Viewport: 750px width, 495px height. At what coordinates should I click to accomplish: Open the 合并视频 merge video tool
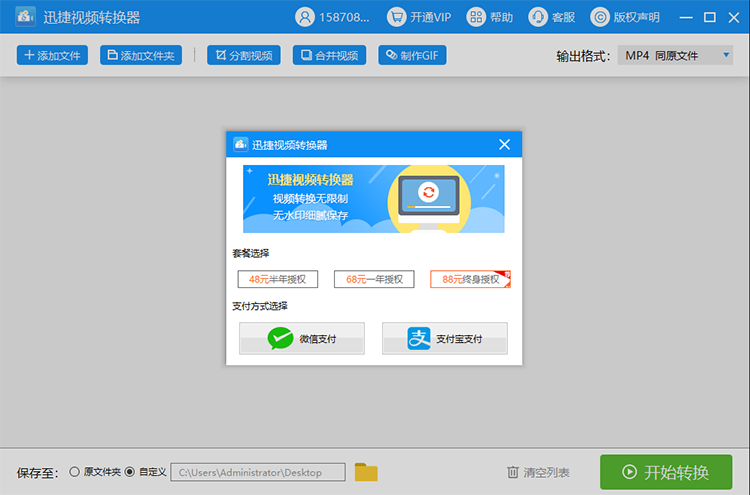coord(329,55)
